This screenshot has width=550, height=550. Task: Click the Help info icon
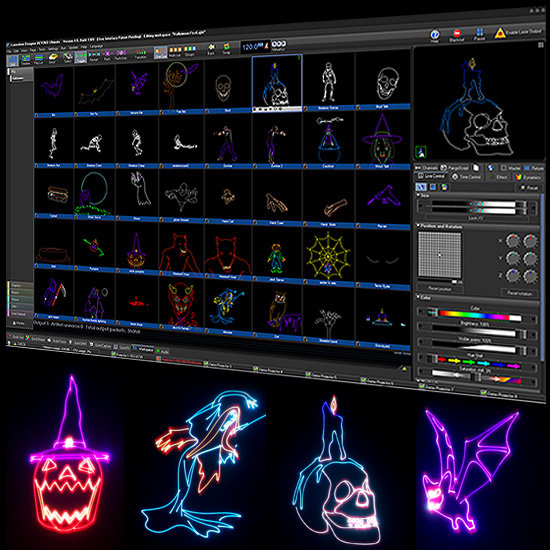[435, 36]
